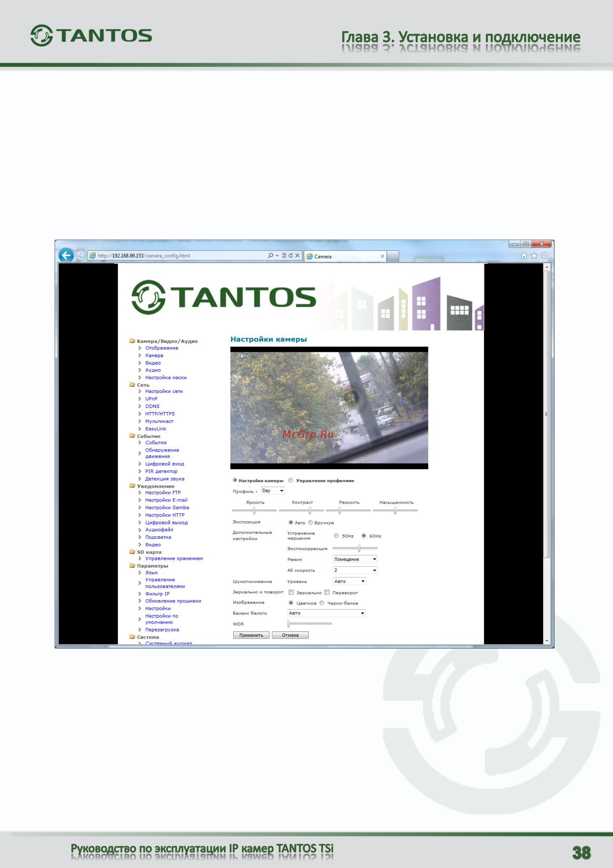Viewport: 613px width, 868px height.
Task: Click the camera live preview image
Action: (329, 408)
